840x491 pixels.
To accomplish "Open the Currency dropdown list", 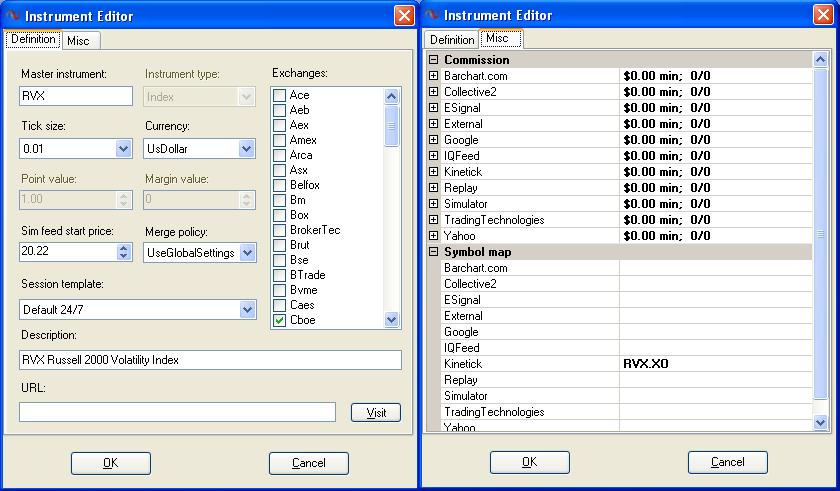I will click(246, 148).
